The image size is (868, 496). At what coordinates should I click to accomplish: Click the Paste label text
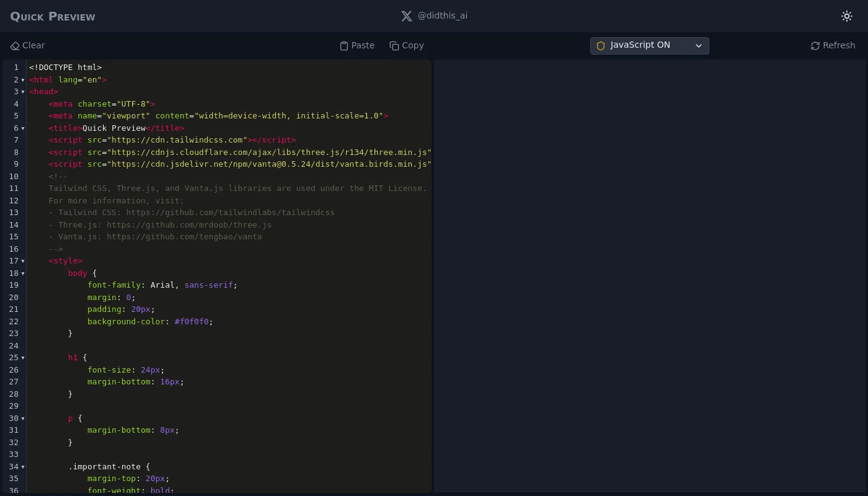pyautogui.click(x=363, y=45)
